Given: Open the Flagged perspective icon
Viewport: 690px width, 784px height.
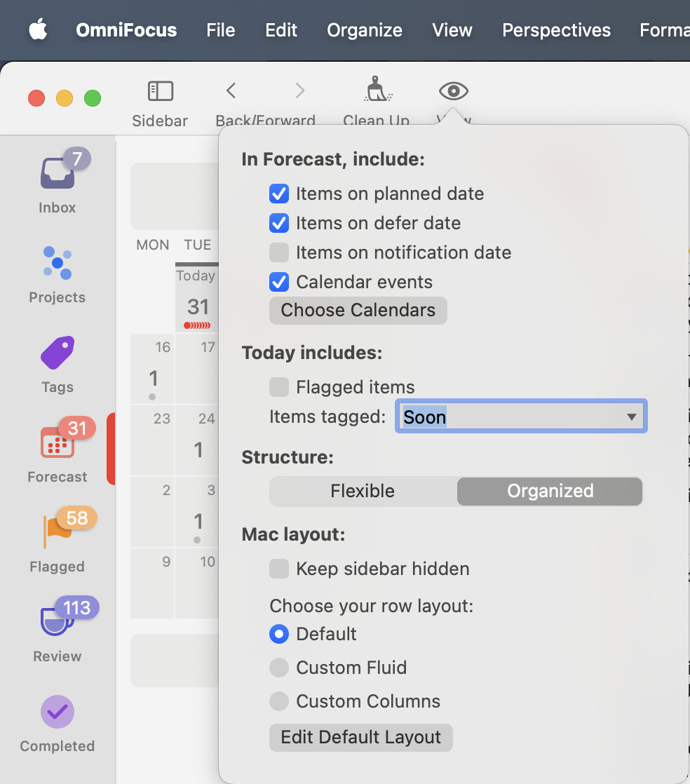Looking at the screenshot, I should coord(57,532).
